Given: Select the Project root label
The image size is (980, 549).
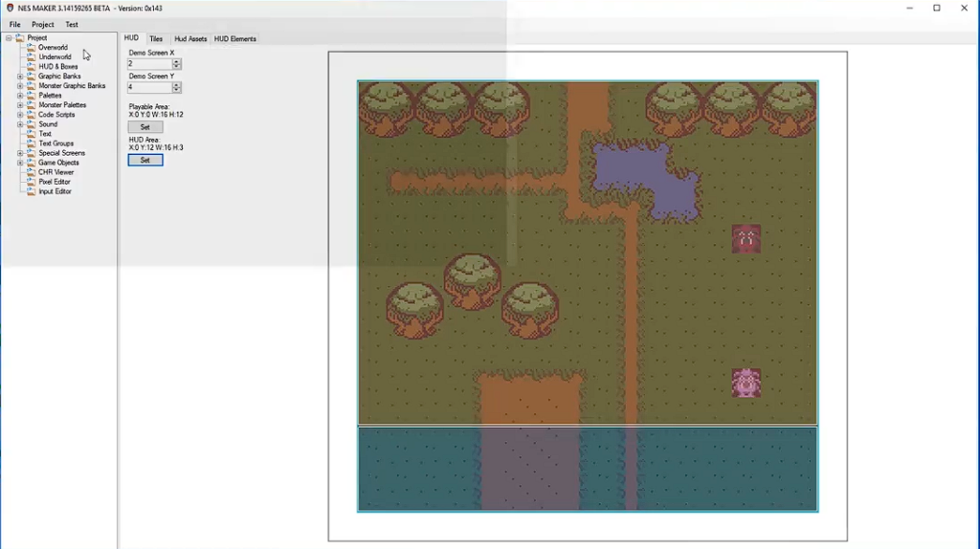Looking at the screenshot, I should (x=37, y=38).
